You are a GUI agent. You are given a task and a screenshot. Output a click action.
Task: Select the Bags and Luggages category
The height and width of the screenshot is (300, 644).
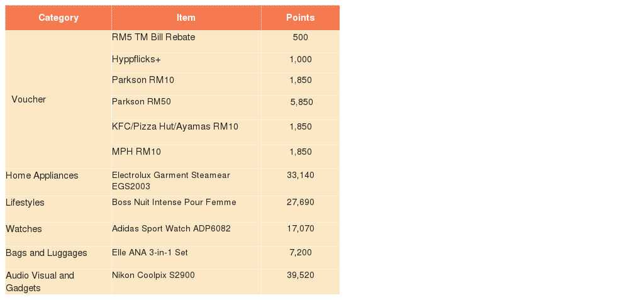click(47, 253)
